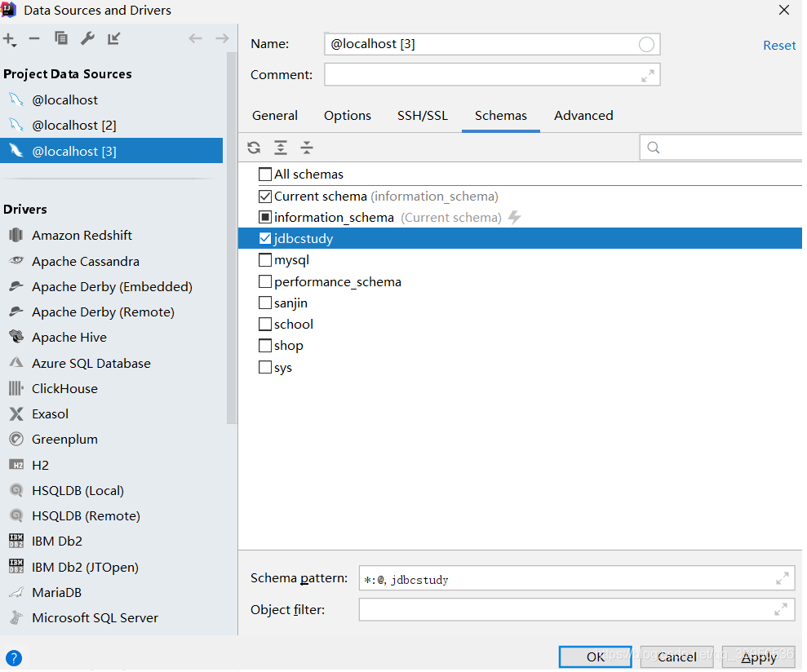The image size is (807, 672).
Task: Go forward with the right arrow icon
Action: click(222, 38)
